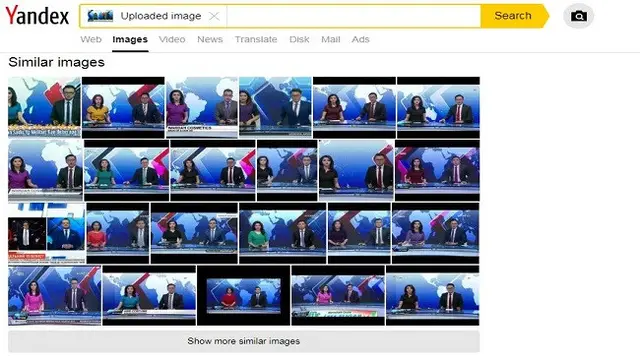
Task: Open third-row thumbnail with green-dressed anchor
Action: 282,233
